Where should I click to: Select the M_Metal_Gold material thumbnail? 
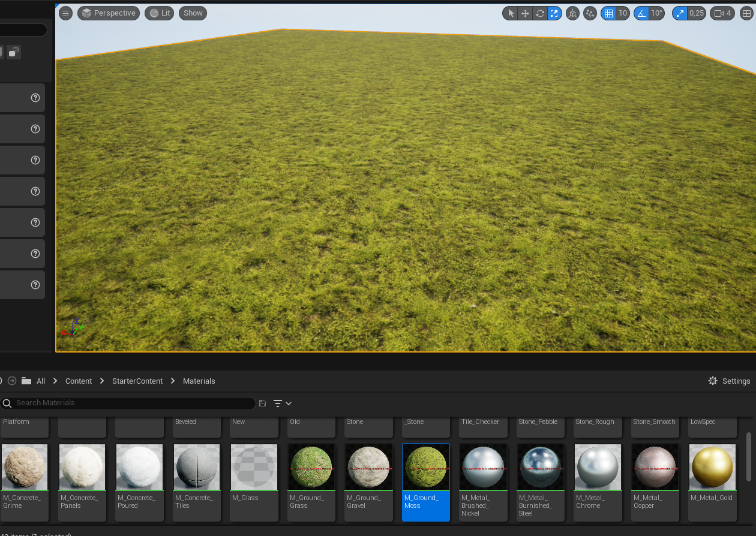tap(712, 468)
